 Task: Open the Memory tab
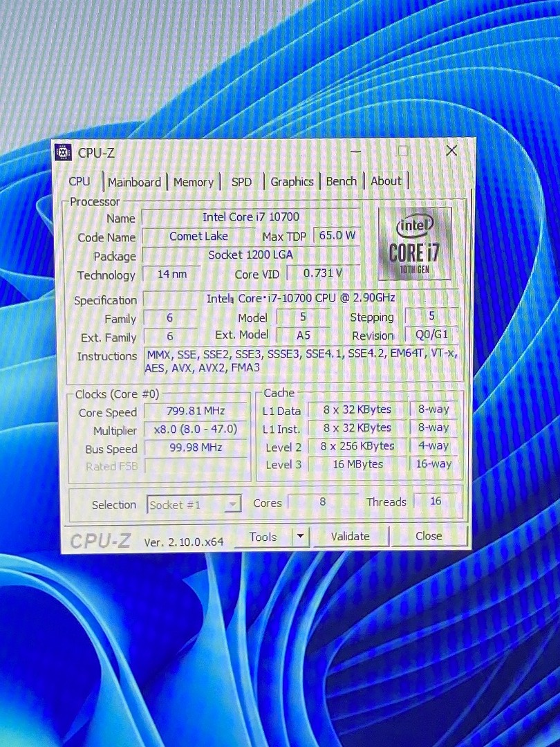tap(194, 182)
